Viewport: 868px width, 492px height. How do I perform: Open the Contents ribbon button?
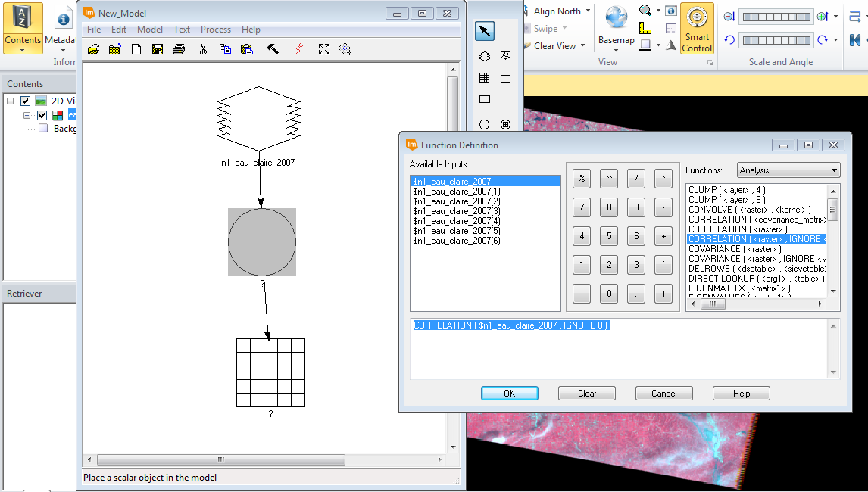(23, 28)
